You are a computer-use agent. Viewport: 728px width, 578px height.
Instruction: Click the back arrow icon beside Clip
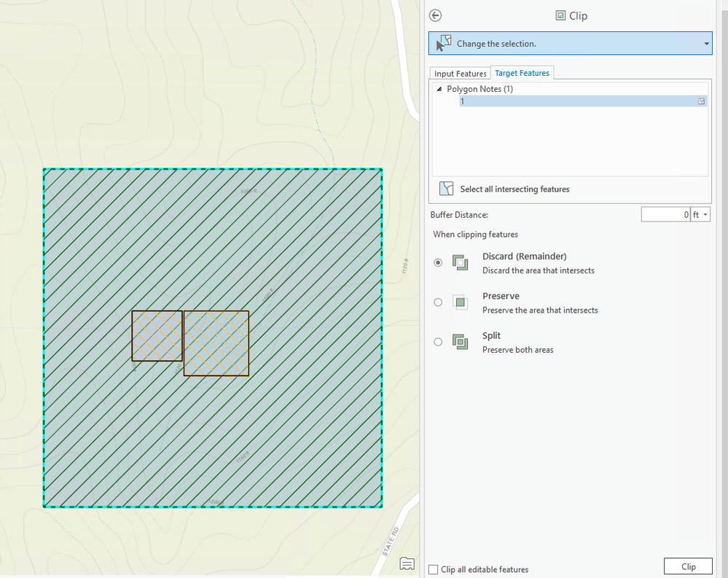pos(435,15)
